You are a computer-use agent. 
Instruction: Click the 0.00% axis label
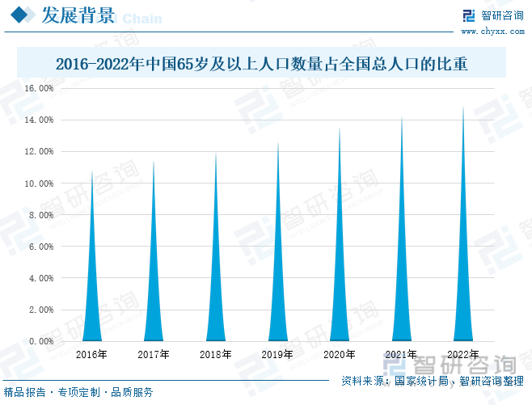tap(41, 341)
